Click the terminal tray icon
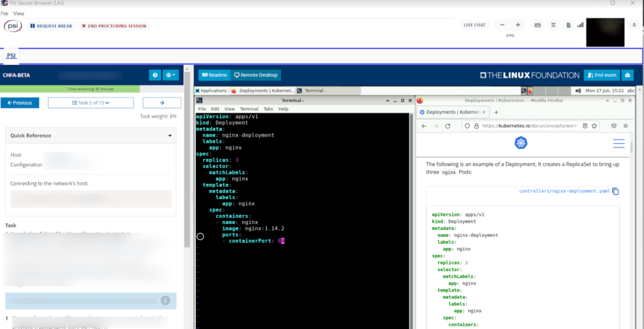The image size is (644, 329). [x=524, y=91]
